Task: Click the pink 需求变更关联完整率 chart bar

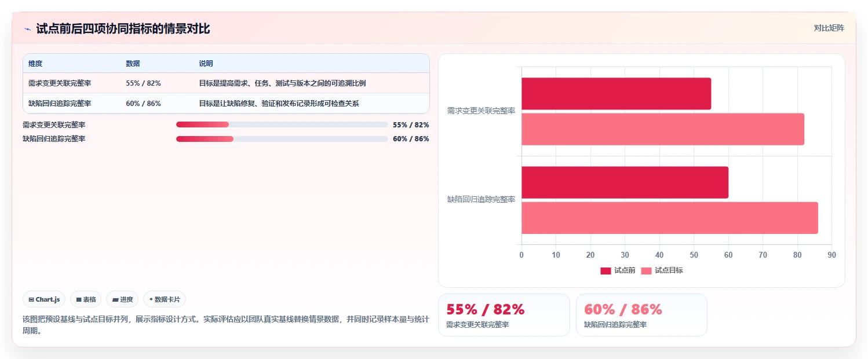Action: (663, 129)
